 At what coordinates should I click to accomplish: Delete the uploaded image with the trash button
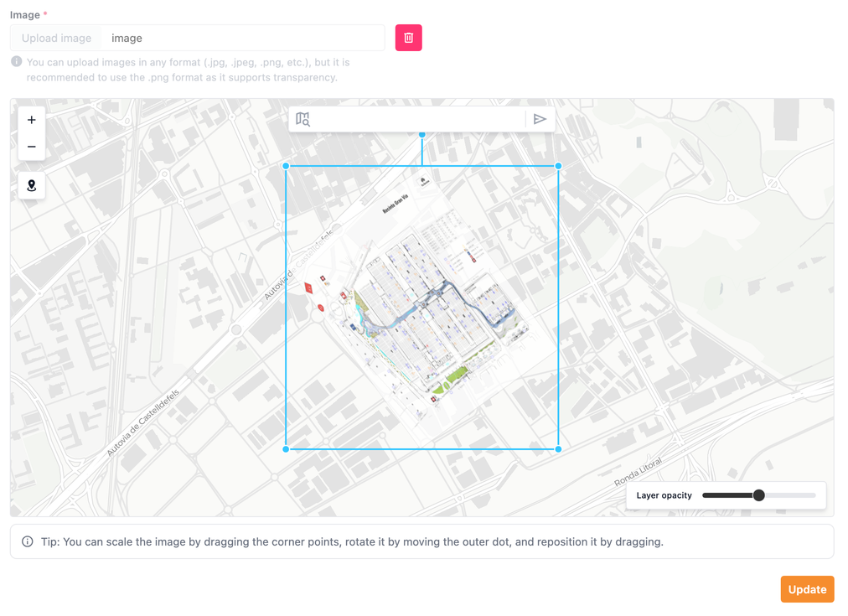tap(408, 38)
